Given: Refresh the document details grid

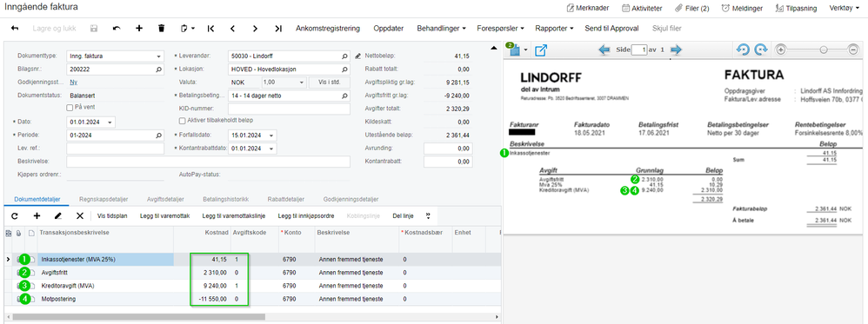Looking at the screenshot, I should (15, 215).
